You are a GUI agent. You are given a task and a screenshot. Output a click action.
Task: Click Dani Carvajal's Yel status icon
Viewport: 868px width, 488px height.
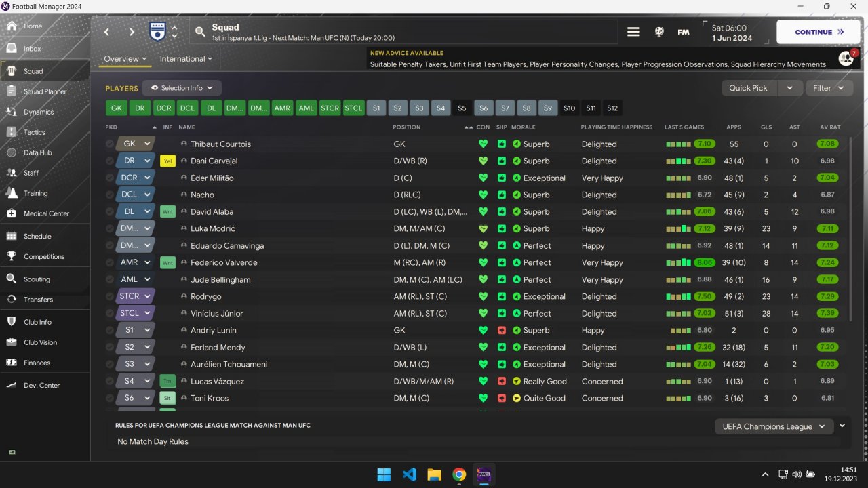tap(167, 161)
